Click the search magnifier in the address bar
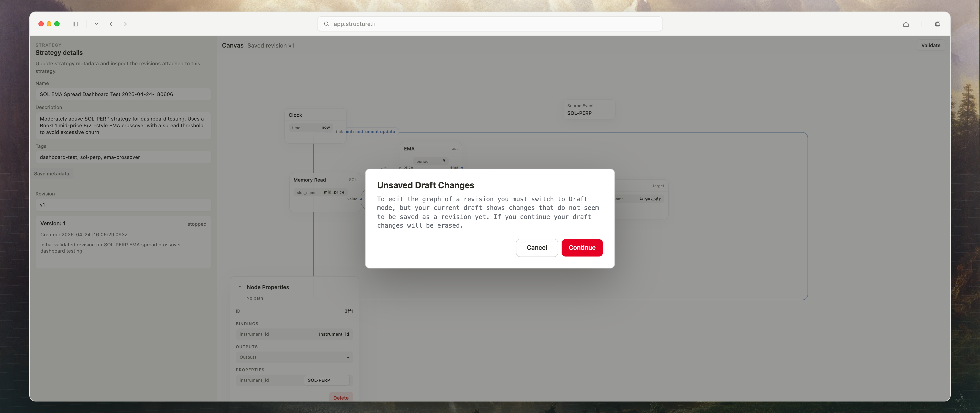Screen dimensions: 980x413 coord(326,24)
